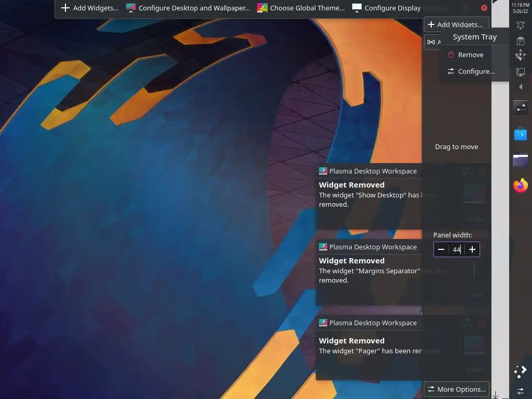Open More Options button
Viewport: 532px width, 399px height.
pyautogui.click(x=457, y=389)
